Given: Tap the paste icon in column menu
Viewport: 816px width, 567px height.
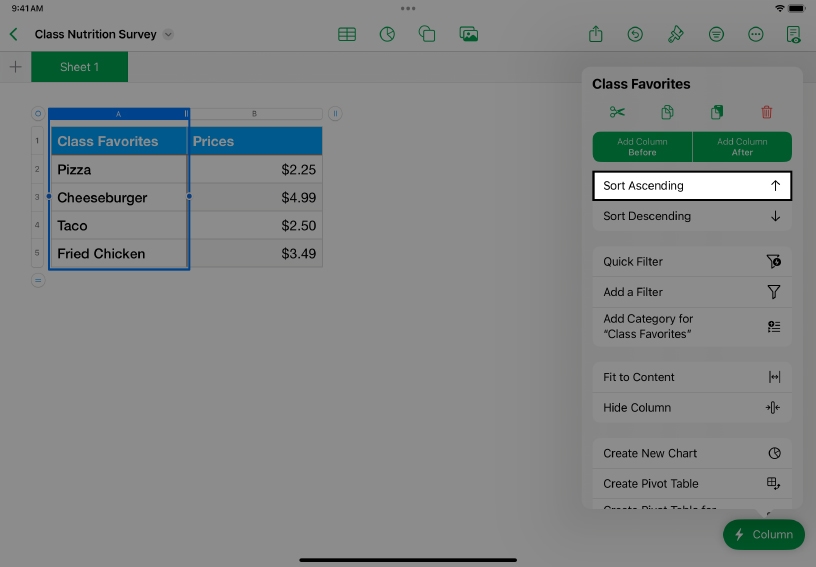Looking at the screenshot, I should (x=716, y=112).
